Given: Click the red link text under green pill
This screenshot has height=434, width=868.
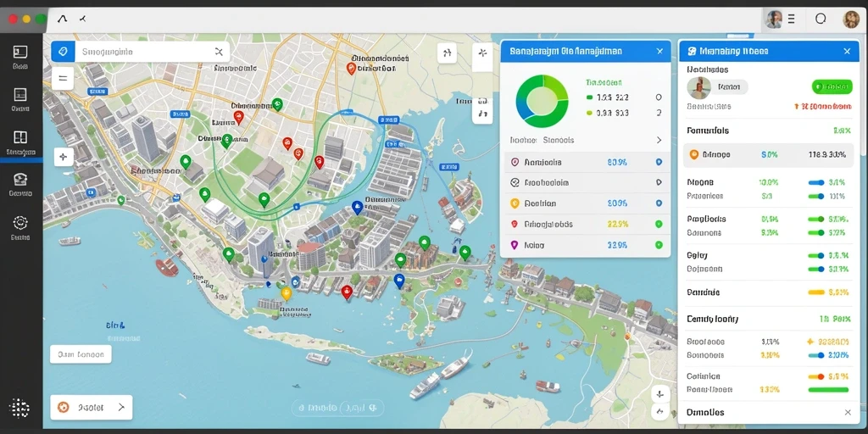Looking at the screenshot, I should click(822, 106).
